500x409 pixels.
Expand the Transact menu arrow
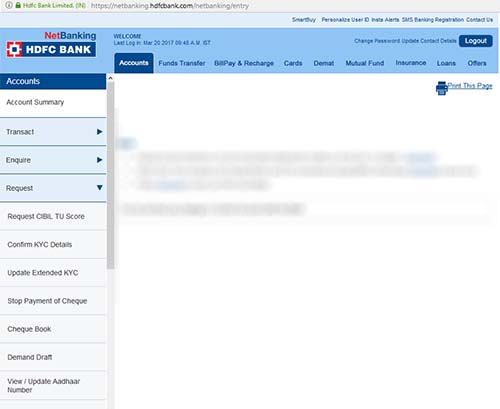tap(99, 132)
